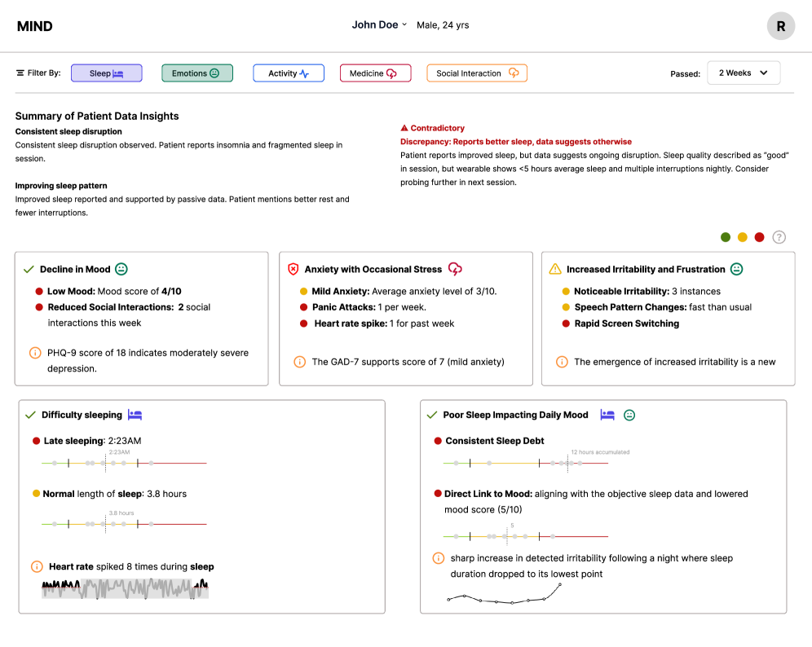The width and height of the screenshot is (812, 647).
Task: Select the Social Interaction filter
Action: click(x=477, y=73)
